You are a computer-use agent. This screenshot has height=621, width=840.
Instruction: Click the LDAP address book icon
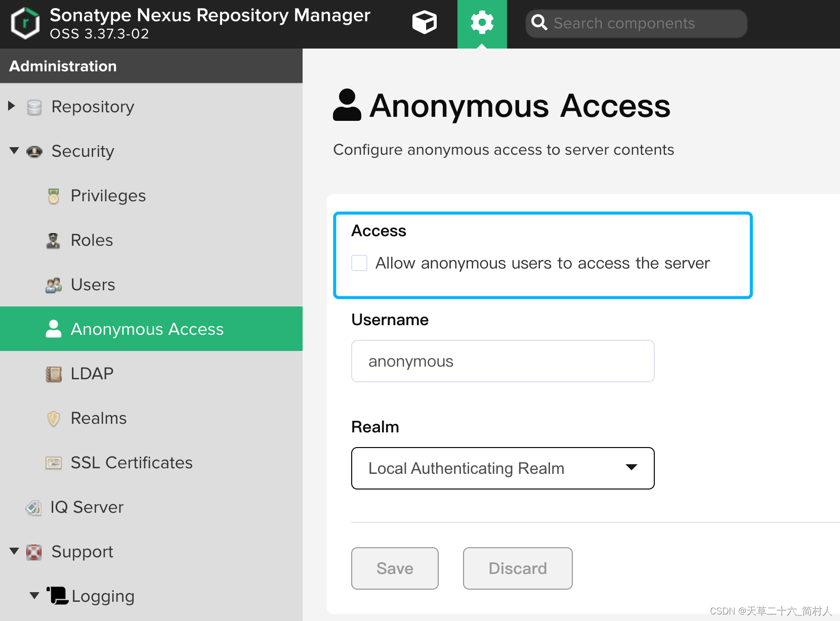(x=54, y=374)
